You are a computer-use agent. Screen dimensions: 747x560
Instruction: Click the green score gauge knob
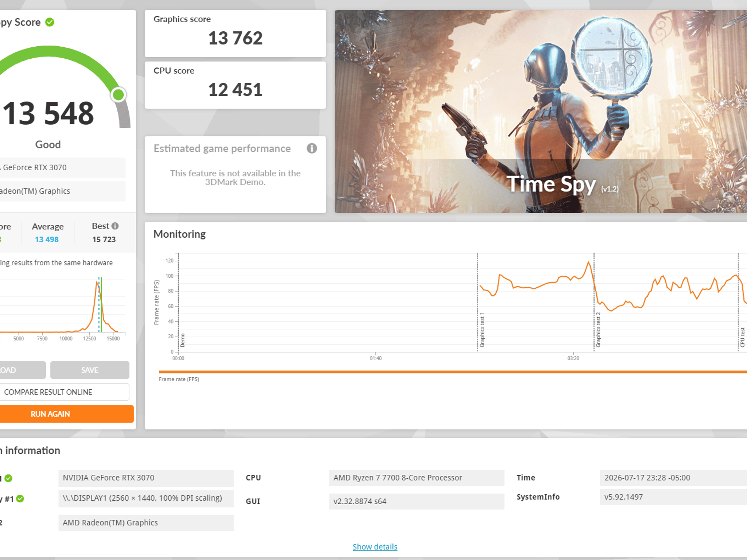click(118, 95)
